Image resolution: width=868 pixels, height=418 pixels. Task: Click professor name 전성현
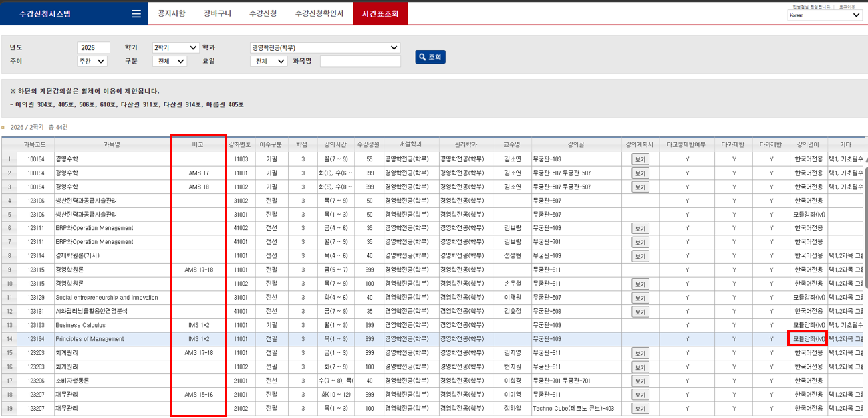coord(513,256)
